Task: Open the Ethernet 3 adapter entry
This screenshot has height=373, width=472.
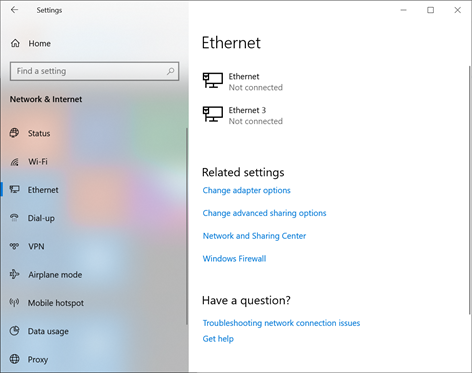Action: coord(243,115)
